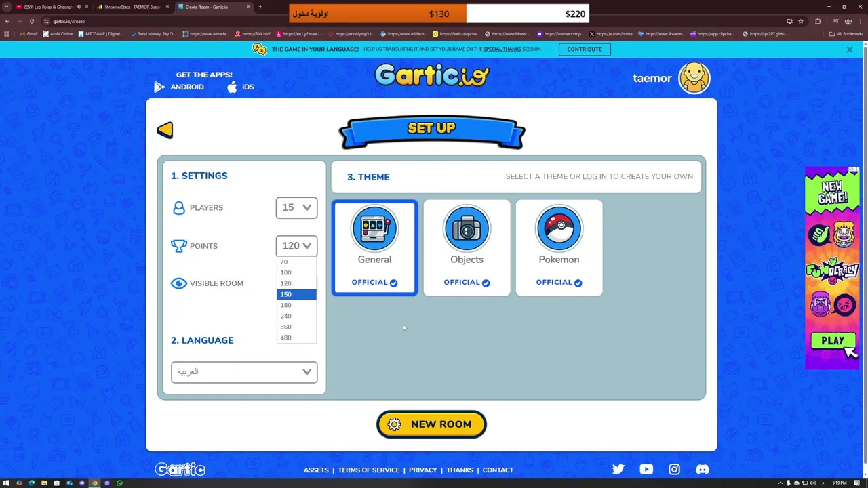868x488 pixels.
Task: Open Gmail bookmark
Action: (28, 34)
